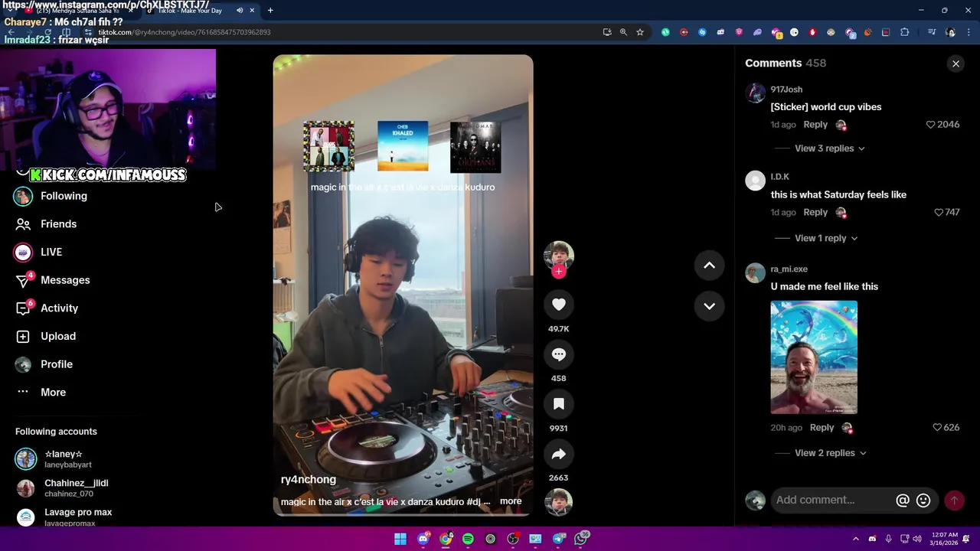Screen dimensions: 980x551
Task: Click the install app icon in the address bar
Action: 607,32
